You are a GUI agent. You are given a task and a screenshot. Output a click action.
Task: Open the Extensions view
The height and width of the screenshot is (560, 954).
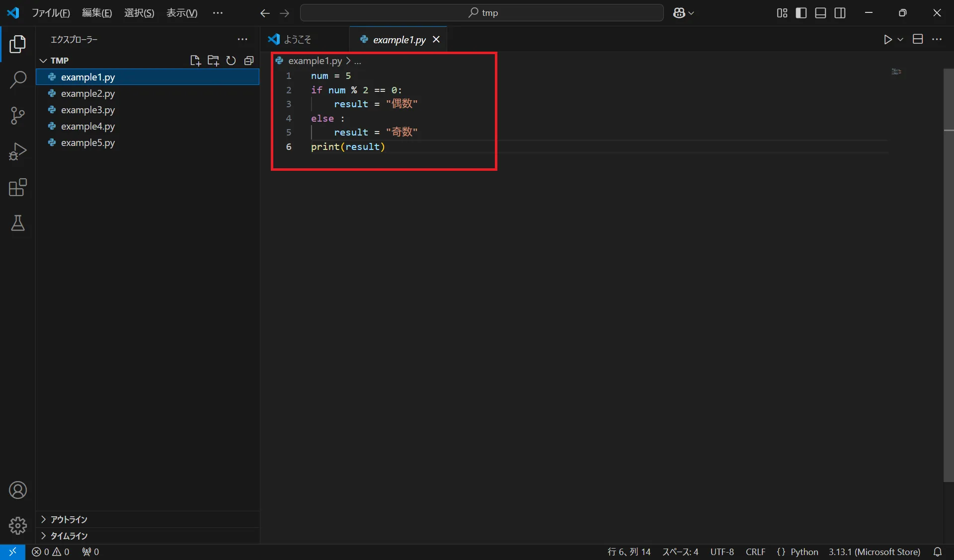(x=18, y=187)
